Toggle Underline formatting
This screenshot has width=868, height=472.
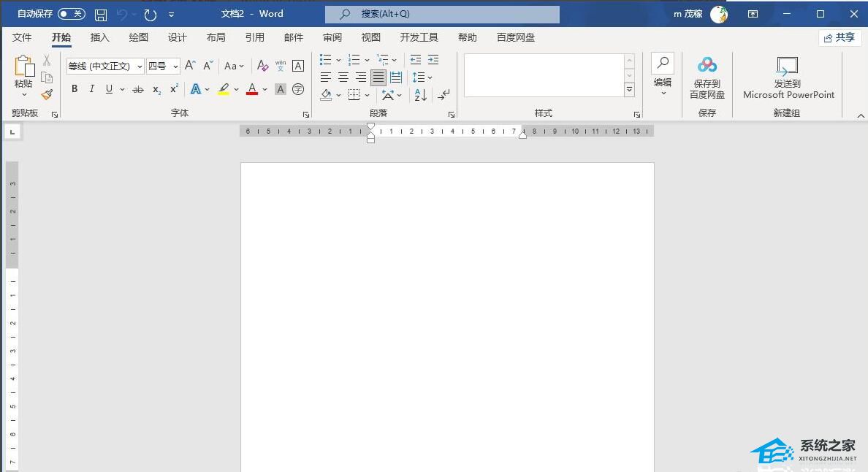[x=109, y=89]
